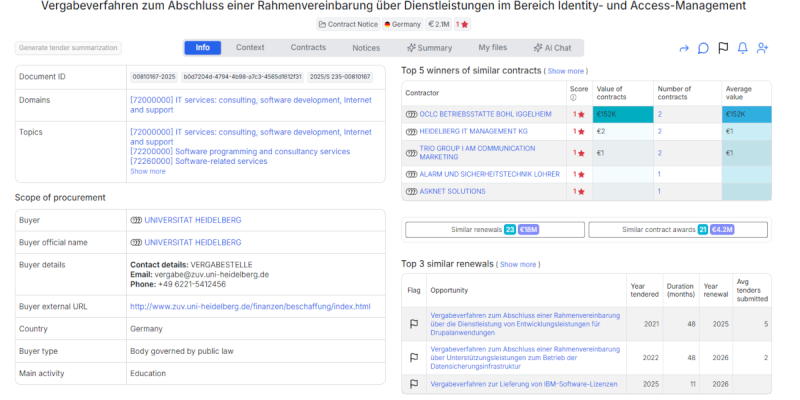Click Generate tender summarization button
The height and width of the screenshot is (400, 800).
click(x=68, y=48)
